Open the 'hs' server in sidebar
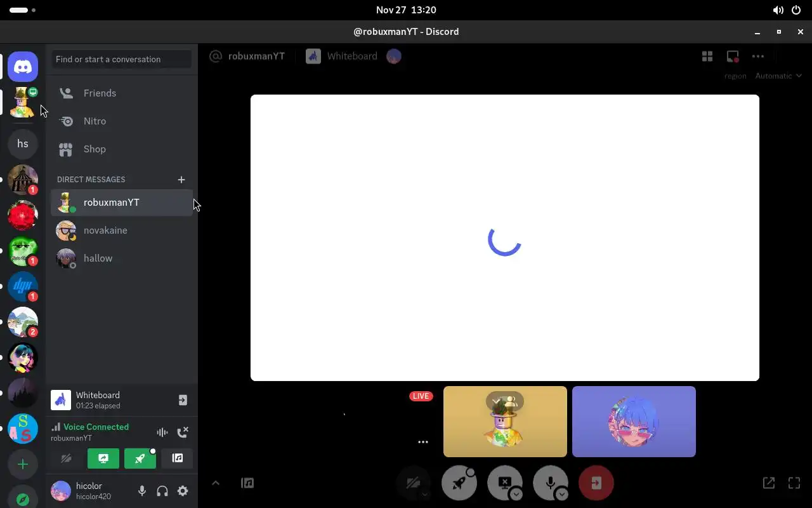 [x=23, y=144]
